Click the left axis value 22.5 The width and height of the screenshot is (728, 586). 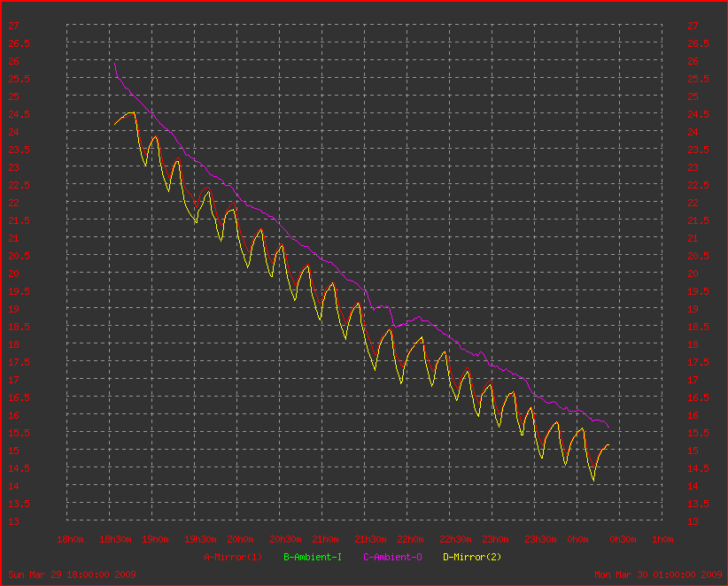coord(19,185)
